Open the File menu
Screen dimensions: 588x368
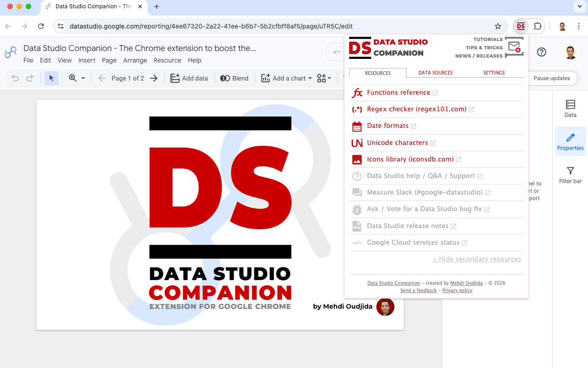pos(28,60)
